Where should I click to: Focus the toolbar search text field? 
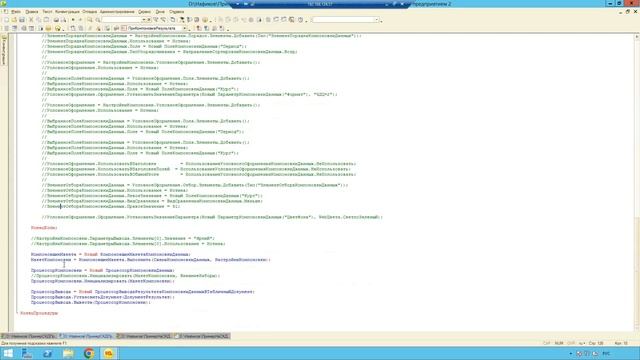pyautogui.click(x=121, y=20)
